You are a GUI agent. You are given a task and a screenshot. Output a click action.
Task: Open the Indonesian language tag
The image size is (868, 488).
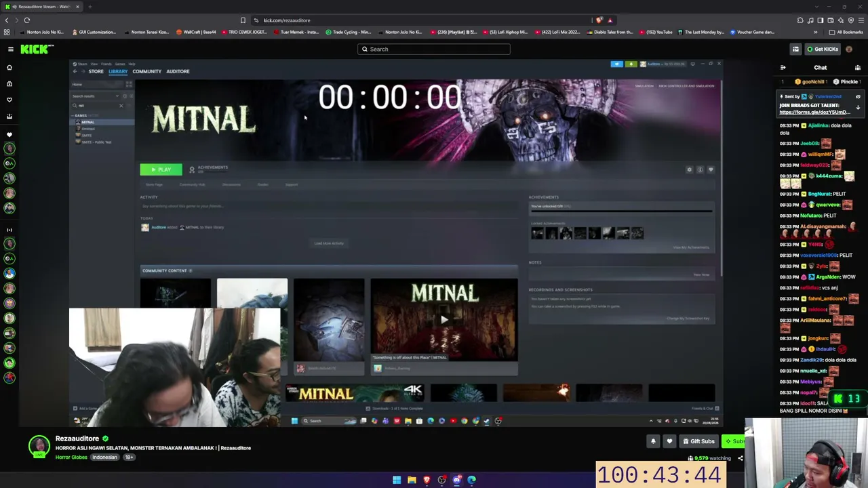pos(104,457)
